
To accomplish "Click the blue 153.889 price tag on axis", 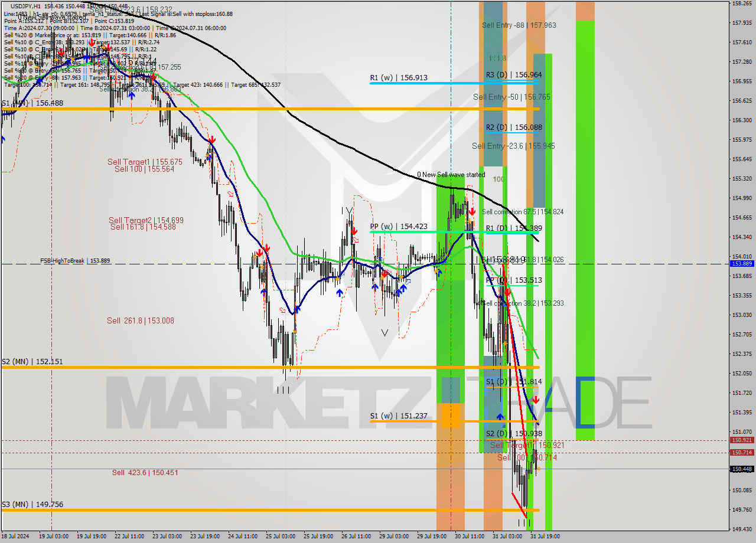I will (742, 263).
